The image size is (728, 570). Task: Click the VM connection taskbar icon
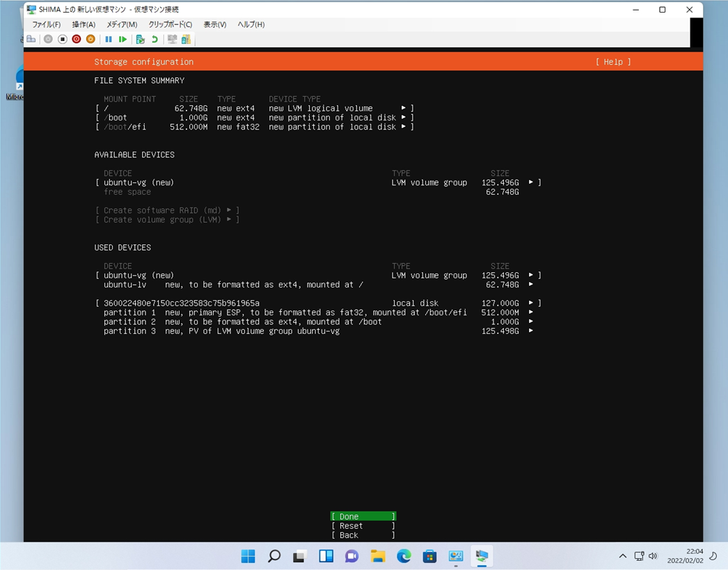pyautogui.click(x=482, y=555)
